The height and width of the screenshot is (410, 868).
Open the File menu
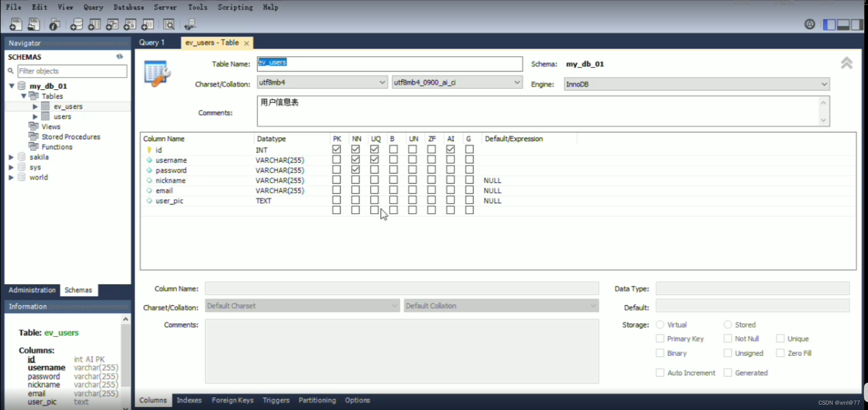tap(14, 7)
